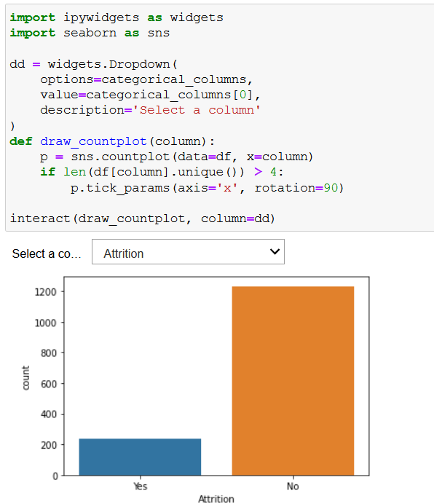Click the 'def draw_countplot(column):' line
The width and height of the screenshot is (434, 504).
tap(112, 141)
